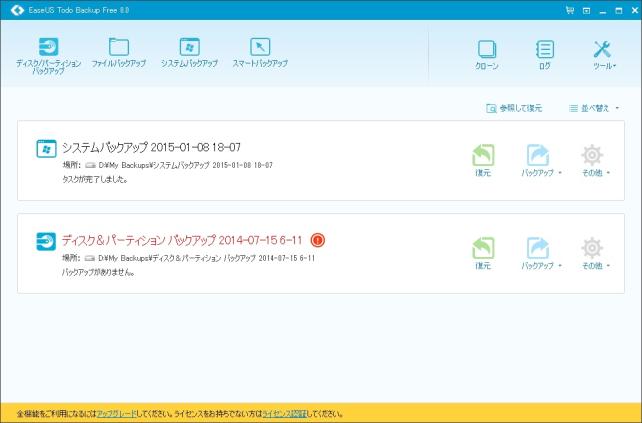642x423 pixels.
Task: Expand the Tools (ツール) menu
Action: click(x=604, y=55)
